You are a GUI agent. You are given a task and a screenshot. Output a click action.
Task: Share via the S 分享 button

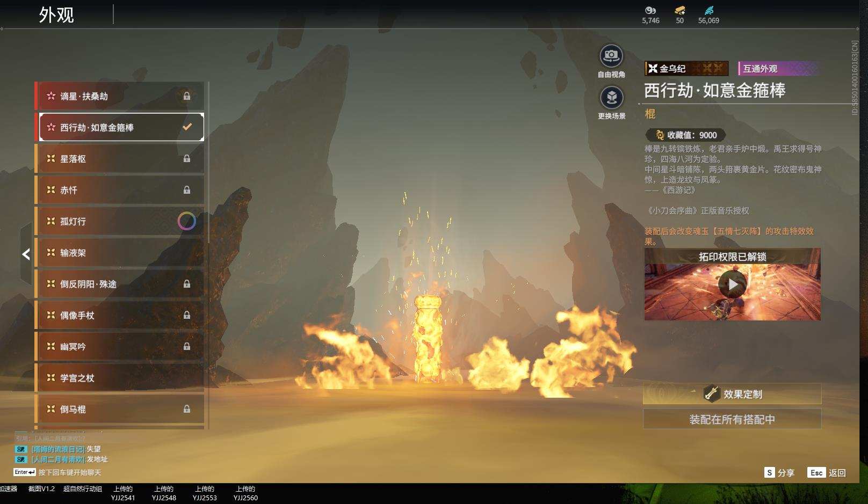[779, 472]
